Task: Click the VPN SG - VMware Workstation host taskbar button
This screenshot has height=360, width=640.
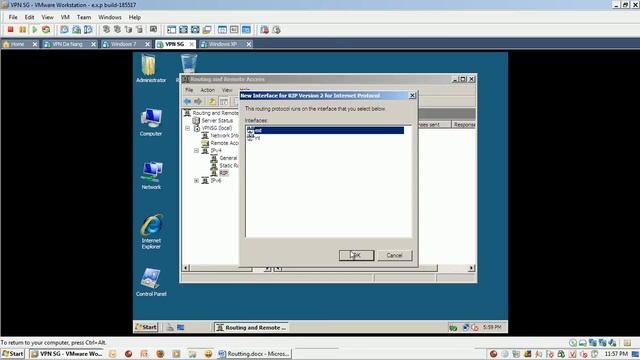Action: click(x=67, y=354)
